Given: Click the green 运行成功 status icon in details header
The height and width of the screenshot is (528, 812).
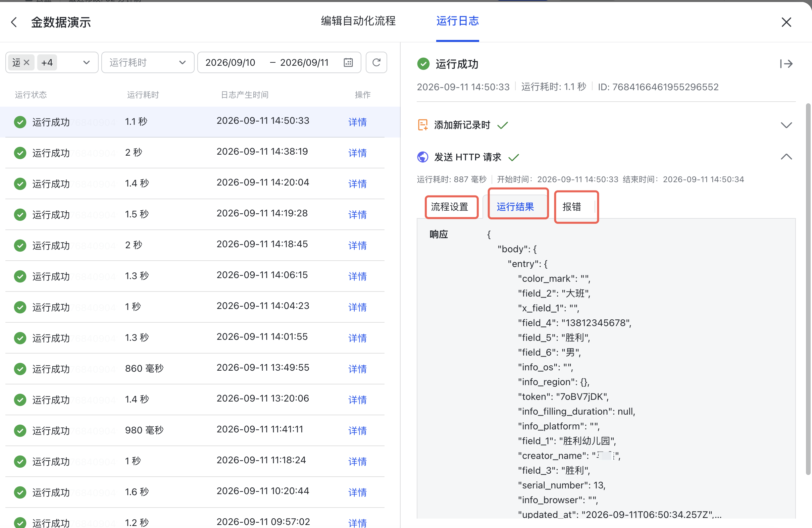Looking at the screenshot, I should [423, 64].
